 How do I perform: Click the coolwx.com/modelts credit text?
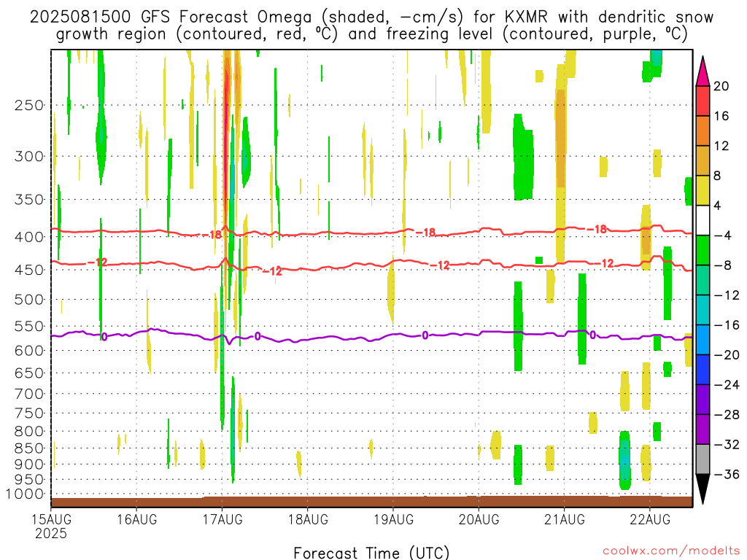pos(671,551)
